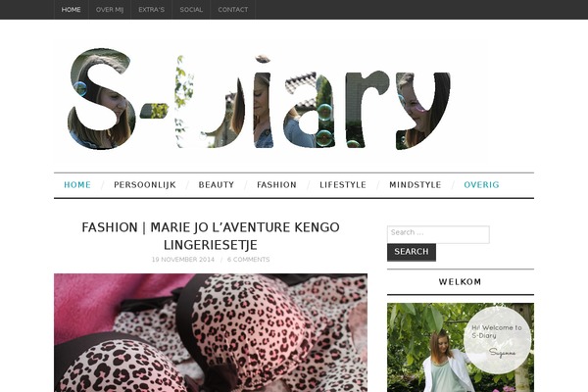Go to the Social page
588x392 pixels.
tap(191, 10)
